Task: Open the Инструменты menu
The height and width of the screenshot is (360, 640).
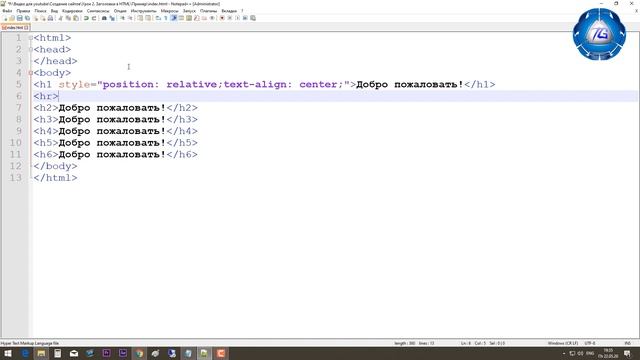Action: click(x=144, y=11)
